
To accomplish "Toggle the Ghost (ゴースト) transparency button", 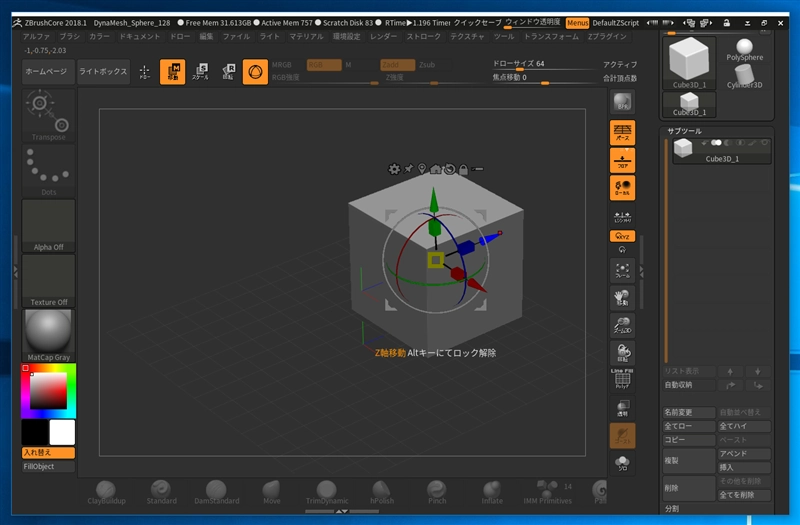I will pyautogui.click(x=622, y=435).
